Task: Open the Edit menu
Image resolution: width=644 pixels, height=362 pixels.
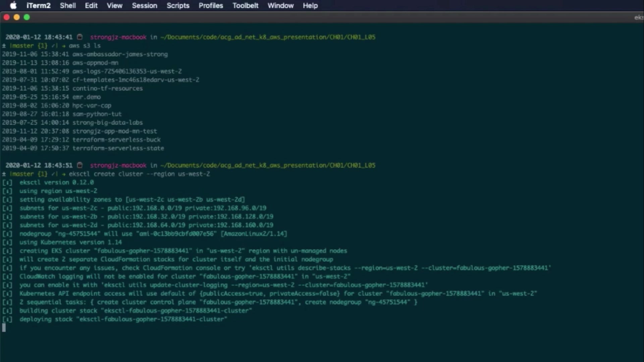Action: (x=91, y=5)
